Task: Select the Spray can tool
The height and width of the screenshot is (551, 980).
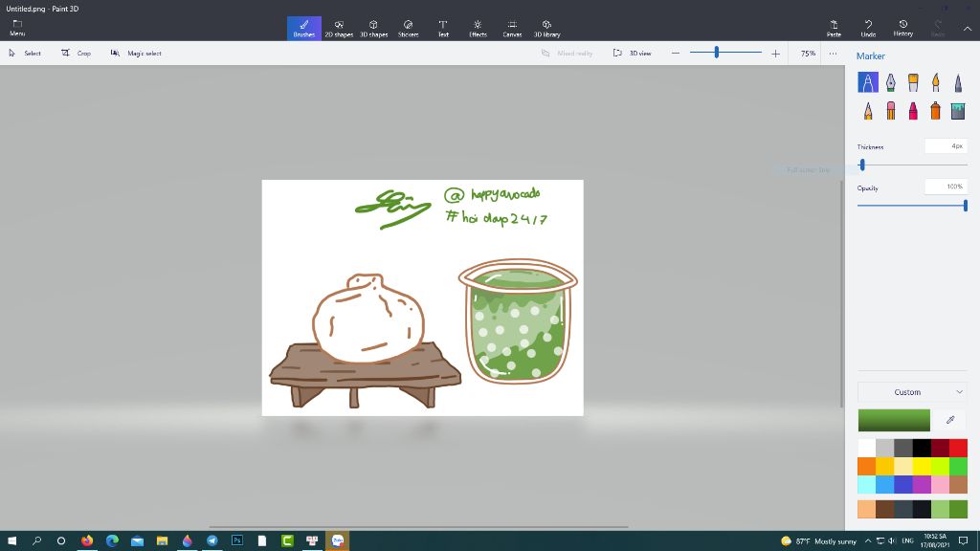Action: 936,111
